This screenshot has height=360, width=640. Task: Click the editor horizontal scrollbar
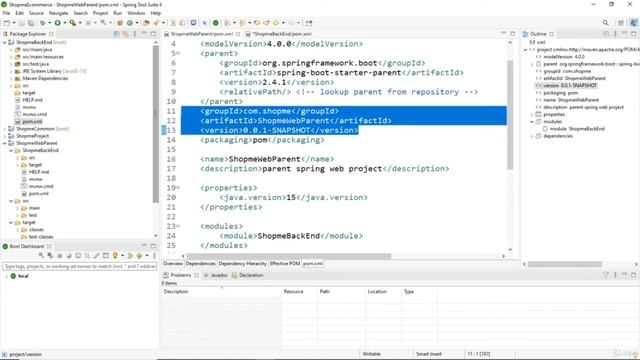288,256
